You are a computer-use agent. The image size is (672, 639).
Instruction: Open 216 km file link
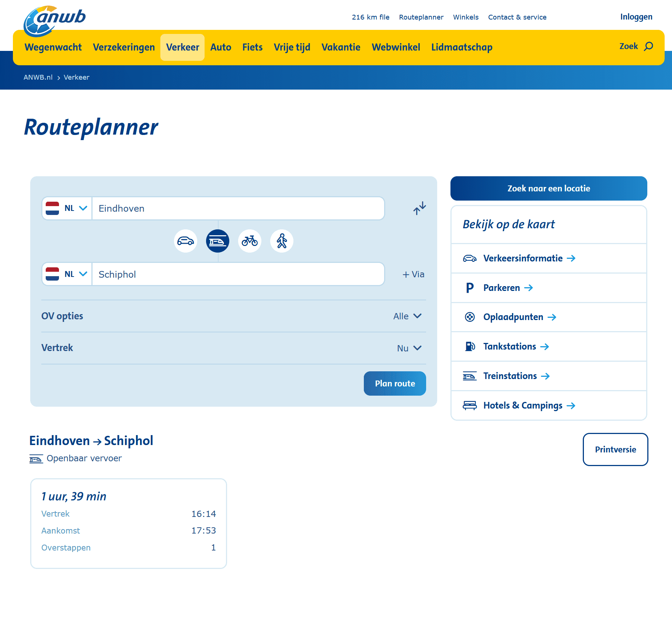pos(370,17)
